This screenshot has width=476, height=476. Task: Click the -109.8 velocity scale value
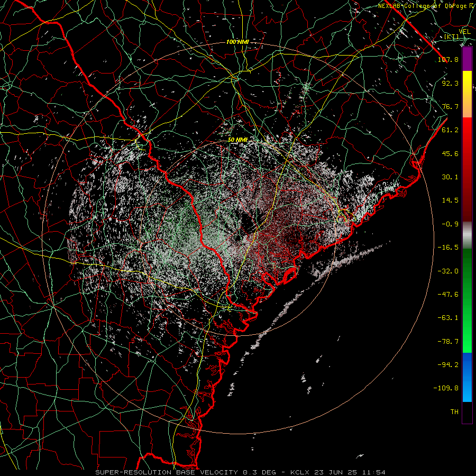[446, 388]
